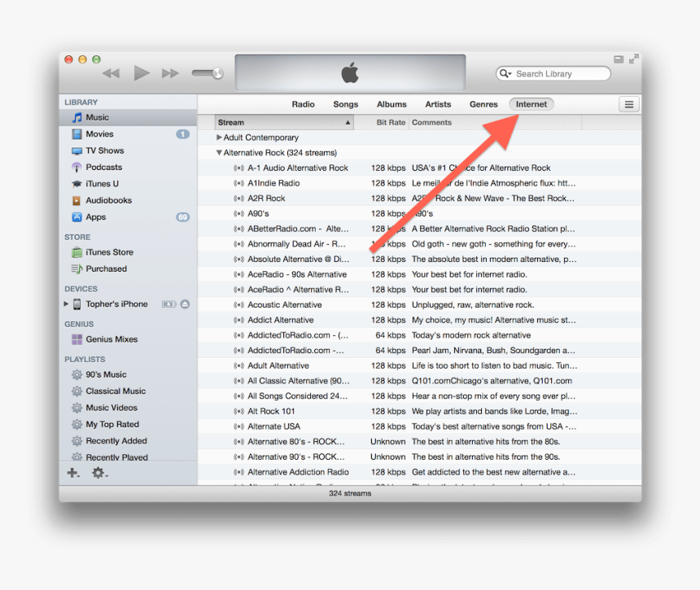Click the rewind/previous track button
700x590 pixels.
pyautogui.click(x=112, y=73)
